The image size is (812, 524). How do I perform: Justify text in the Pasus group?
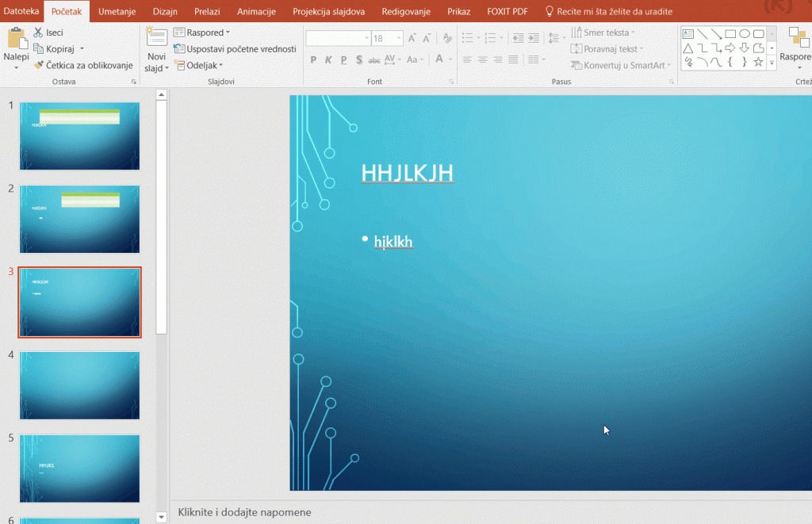(513, 59)
